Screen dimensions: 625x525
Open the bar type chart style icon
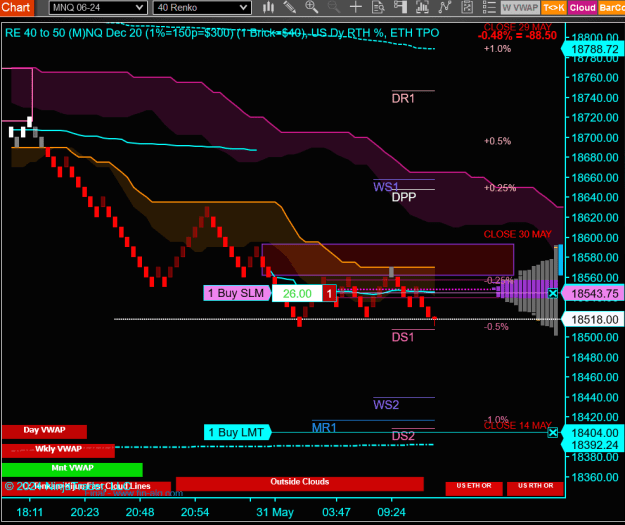(268, 7)
